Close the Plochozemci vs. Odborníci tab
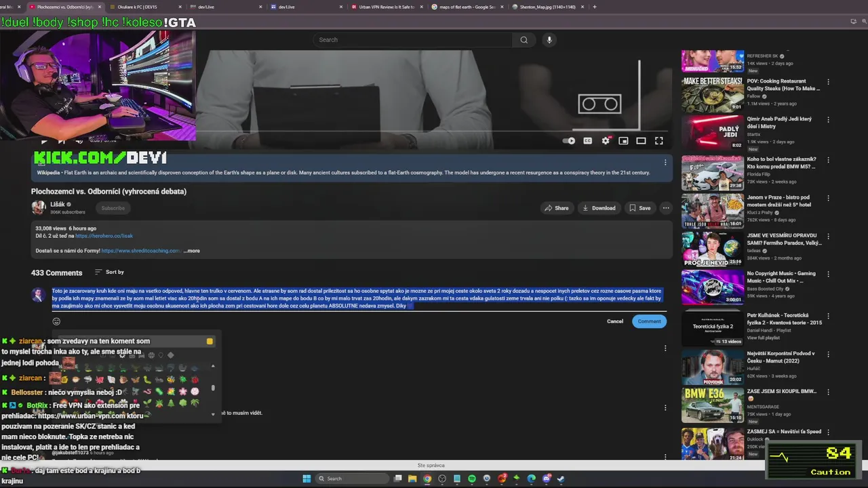The height and width of the screenshot is (488, 868). [100, 7]
